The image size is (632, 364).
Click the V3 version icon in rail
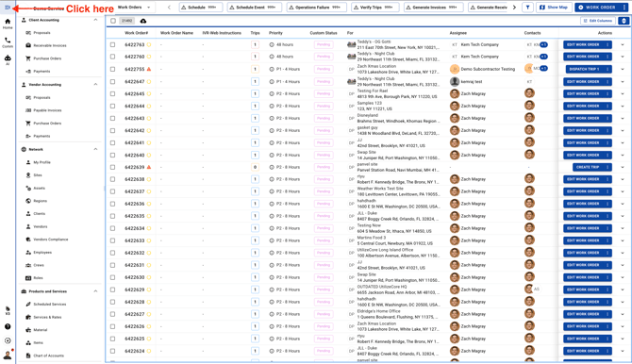[8, 310]
